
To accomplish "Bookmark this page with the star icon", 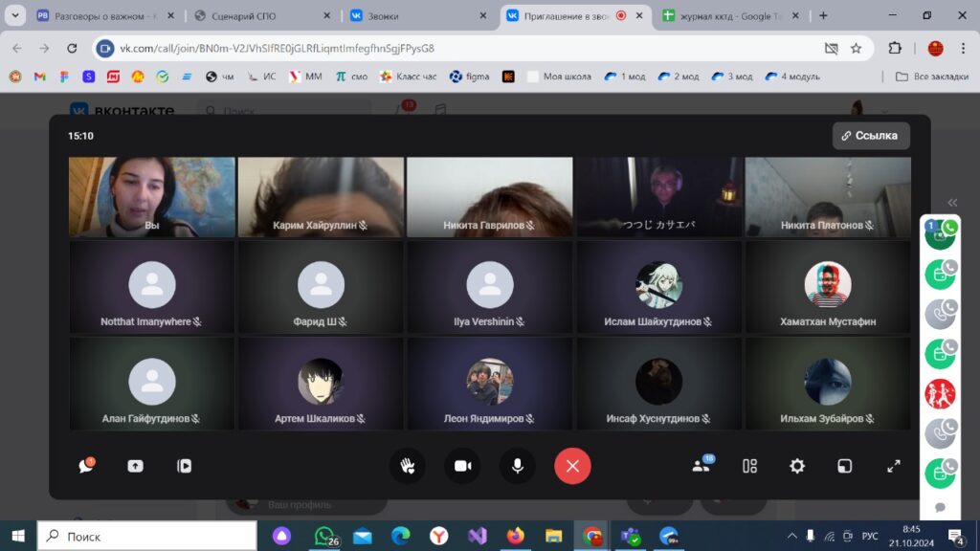I will tap(856, 48).
